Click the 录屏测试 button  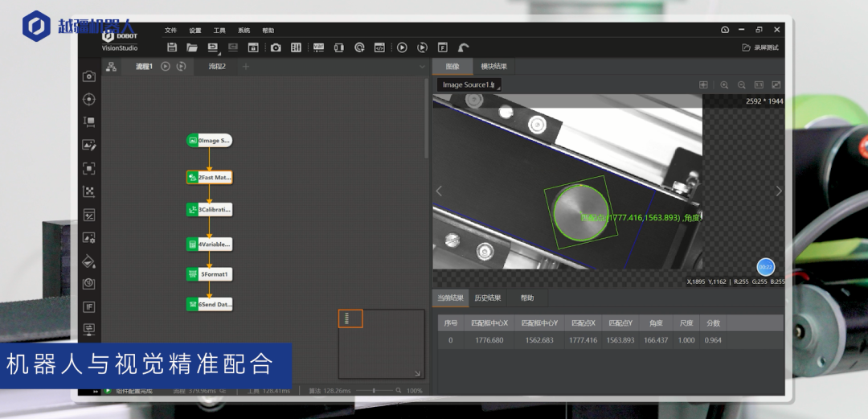point(760,47)
